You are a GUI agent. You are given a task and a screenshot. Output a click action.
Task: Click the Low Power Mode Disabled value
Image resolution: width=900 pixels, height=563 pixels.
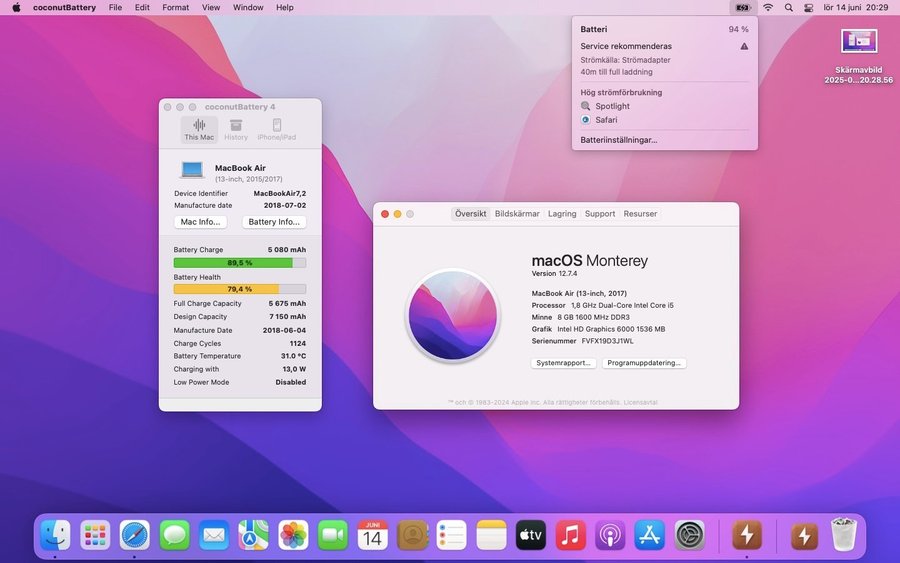click(x=290, y=382)
